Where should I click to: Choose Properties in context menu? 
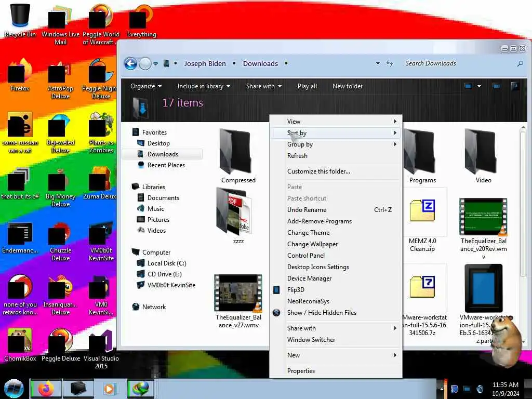tap(336, 371)
